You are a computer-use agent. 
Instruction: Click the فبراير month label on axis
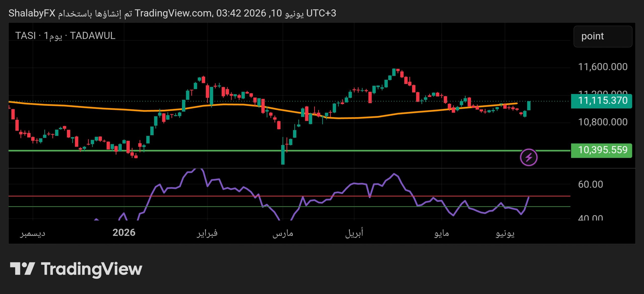(207, 233)
